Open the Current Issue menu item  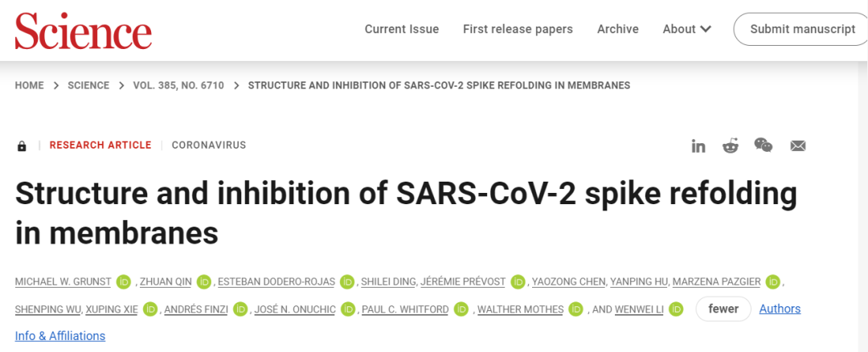point(402,29)
